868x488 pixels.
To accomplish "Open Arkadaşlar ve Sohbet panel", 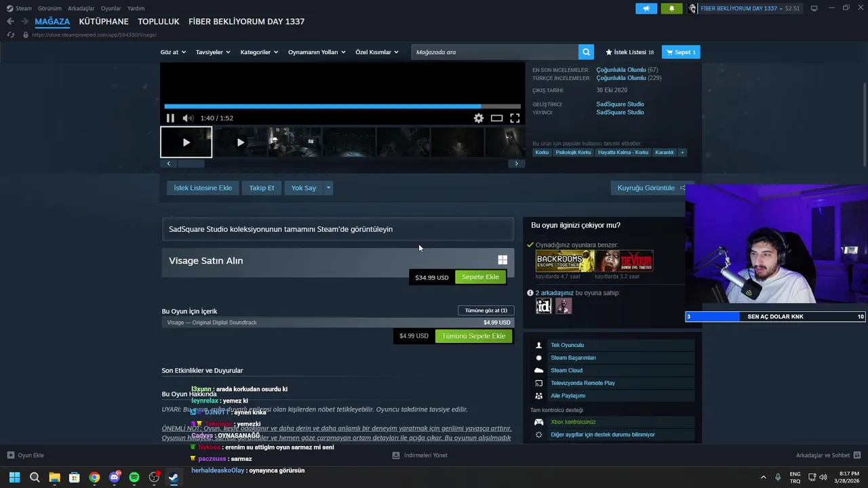I will (829, 455).
